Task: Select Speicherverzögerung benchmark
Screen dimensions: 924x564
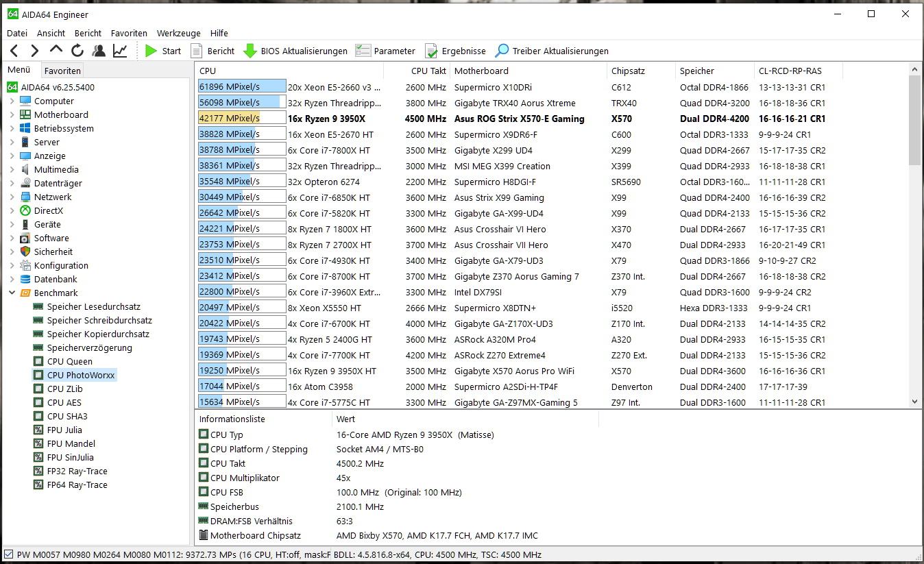Action: 89,347
